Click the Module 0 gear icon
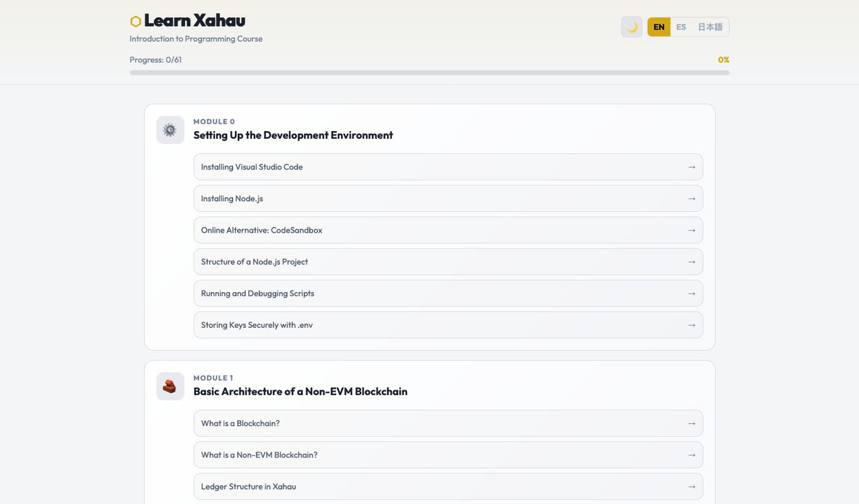Screen dimensions: 859x504 tap(171, 130)
